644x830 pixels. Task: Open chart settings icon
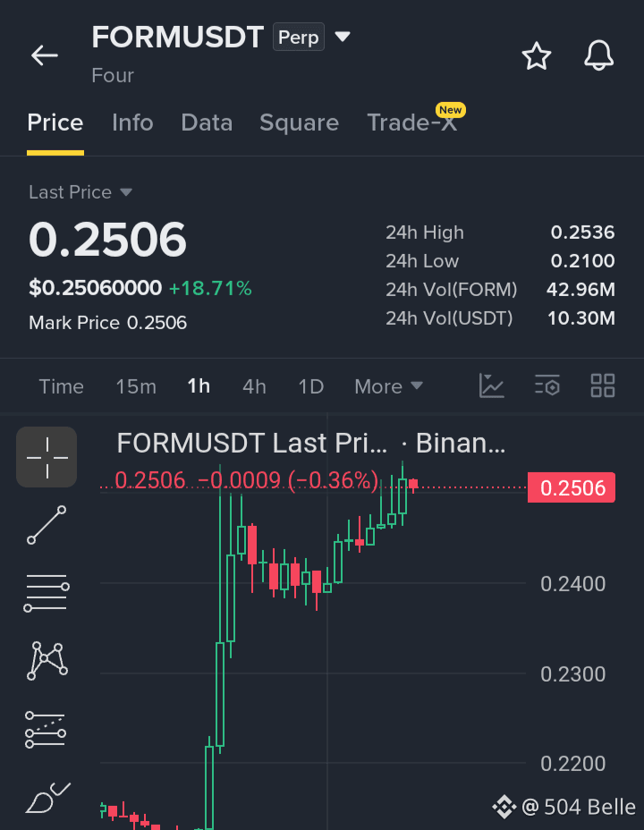click(x=547, y=385)
